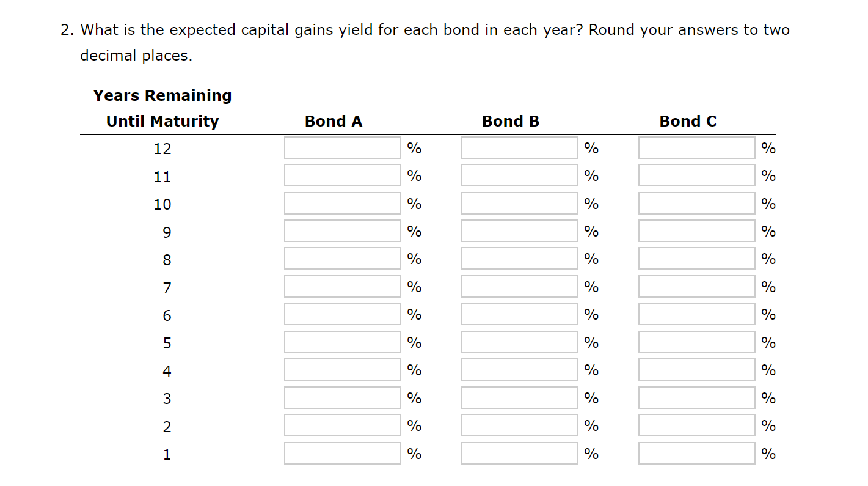Select the Bond B field for year 6
The width and height of the screenshot is (868, 486).
(519, 314)
